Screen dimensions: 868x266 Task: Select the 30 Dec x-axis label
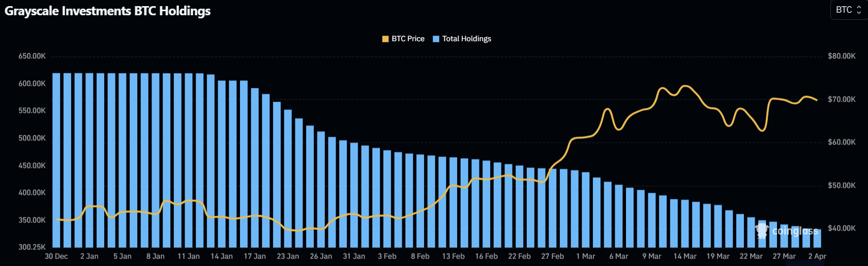point(56,256)
